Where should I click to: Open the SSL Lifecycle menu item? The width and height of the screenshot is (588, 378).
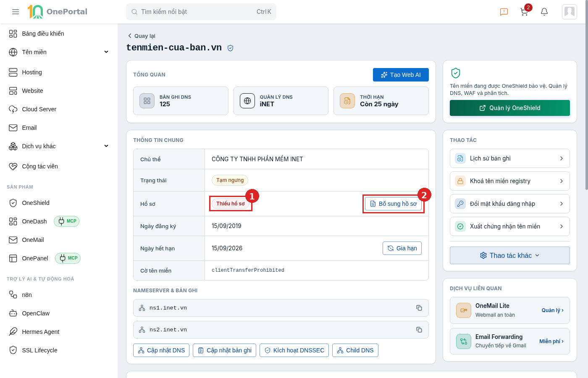[x=59, y=350]
